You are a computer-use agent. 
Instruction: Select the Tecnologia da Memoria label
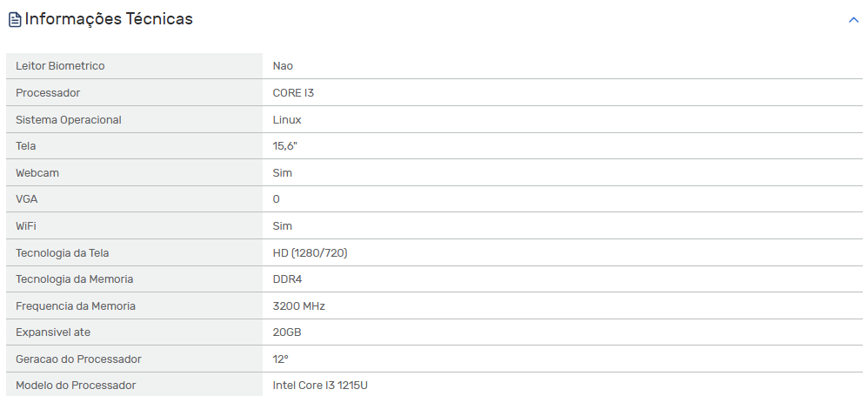click(74, 279)
